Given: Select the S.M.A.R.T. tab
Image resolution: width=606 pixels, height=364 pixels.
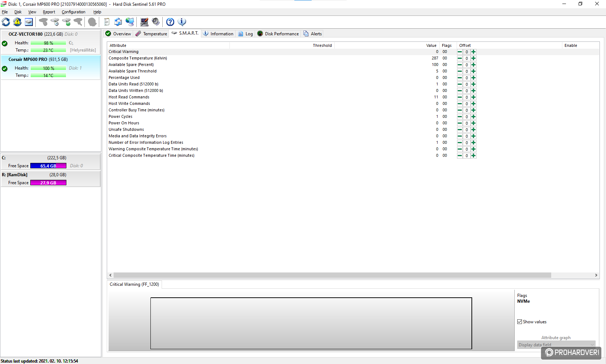Looking at the screenshot, I should click(x=185, y=33).
